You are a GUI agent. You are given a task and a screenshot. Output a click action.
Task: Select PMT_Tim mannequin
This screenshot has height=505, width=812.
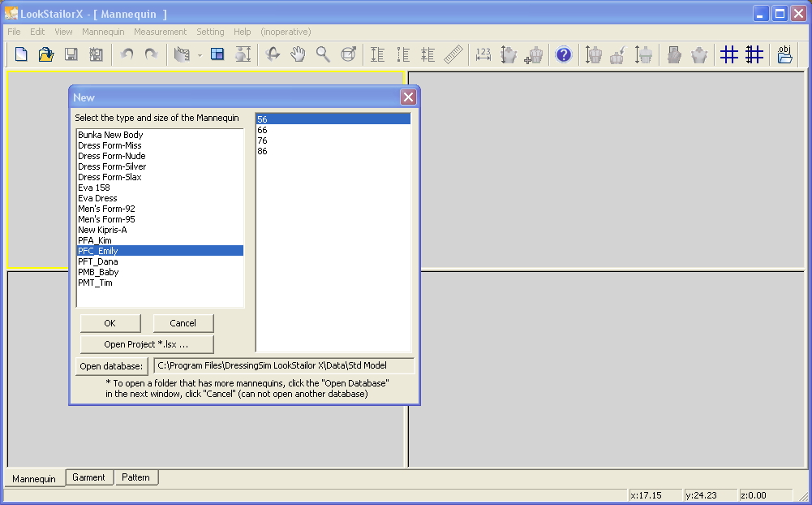(x=160, y=283)
